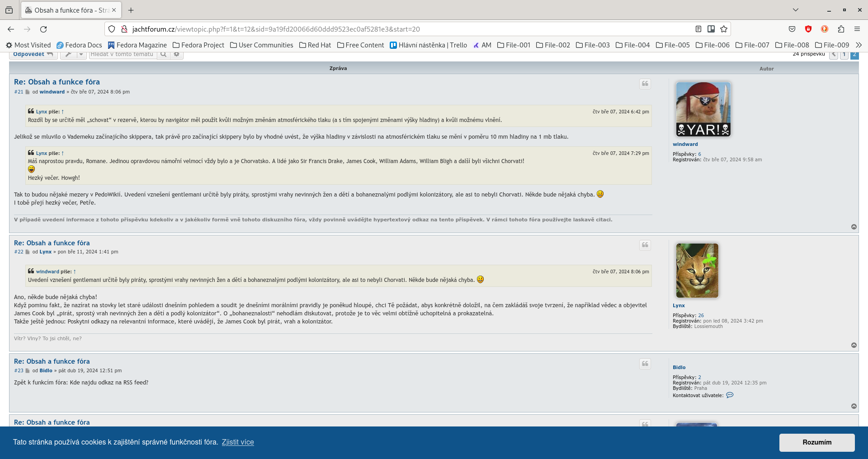The width and height of the screenshot is (868, 459).
Task: Open the list all tabs dropdown
Action: point(796,10)
